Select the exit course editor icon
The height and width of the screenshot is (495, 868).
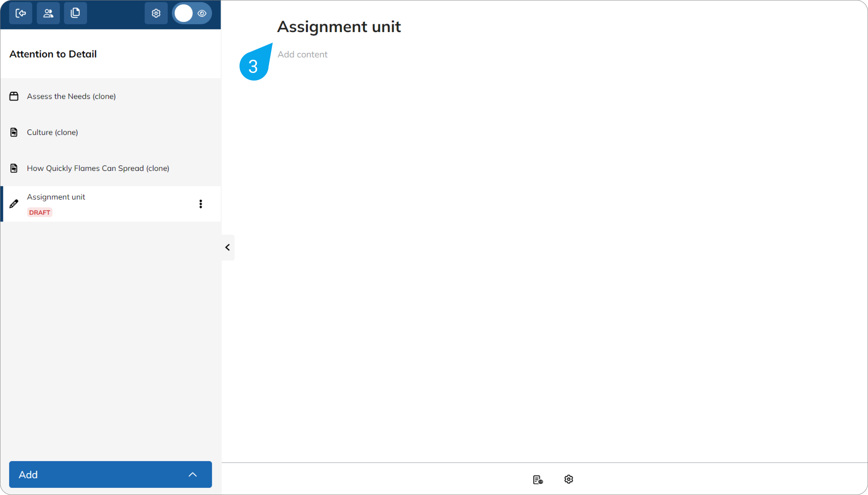[21, 13]
